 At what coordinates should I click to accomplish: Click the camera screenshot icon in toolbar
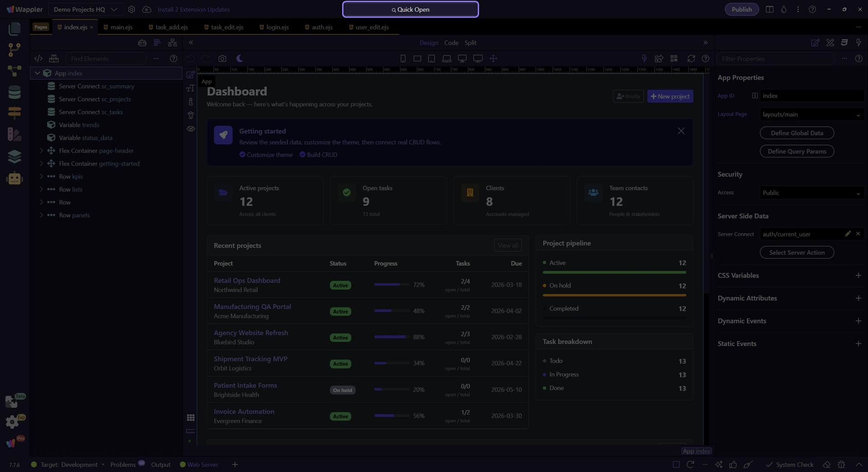(x=222, y=59)
